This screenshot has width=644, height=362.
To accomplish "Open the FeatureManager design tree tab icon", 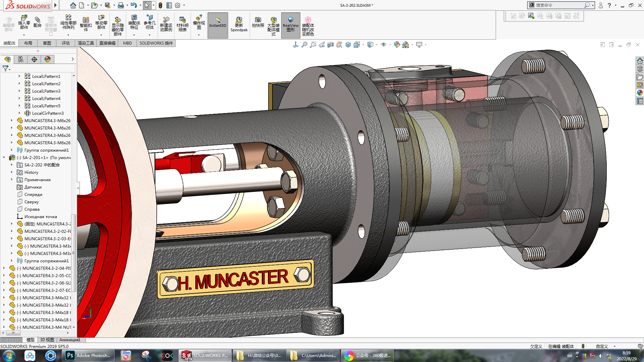I will click(x=7, y=59).
